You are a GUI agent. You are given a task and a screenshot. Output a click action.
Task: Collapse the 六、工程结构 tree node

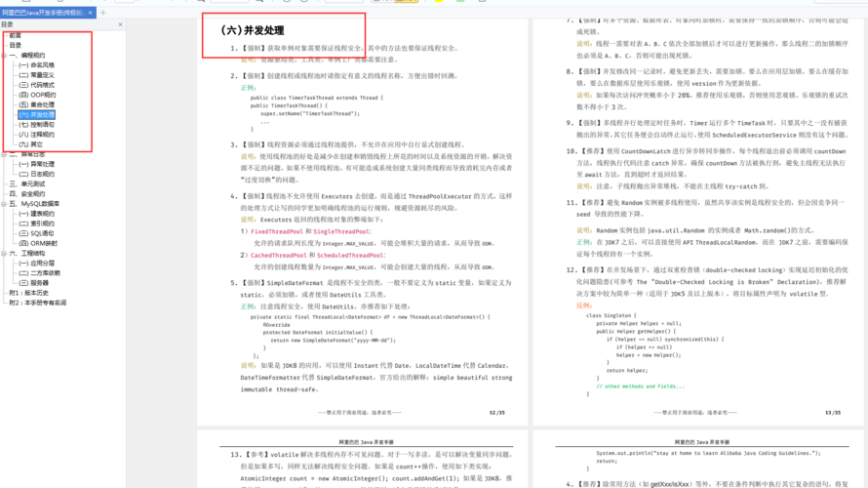point(4,253)
